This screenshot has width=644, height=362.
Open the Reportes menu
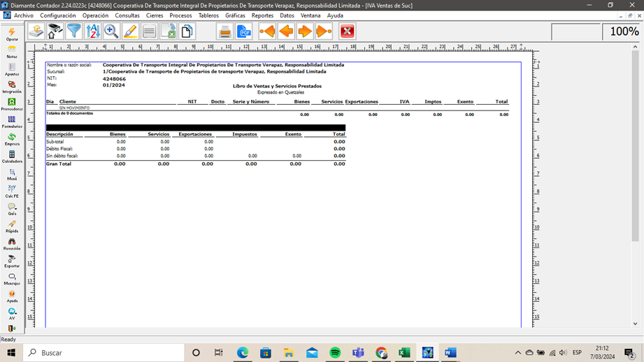(x=262, y=15)
